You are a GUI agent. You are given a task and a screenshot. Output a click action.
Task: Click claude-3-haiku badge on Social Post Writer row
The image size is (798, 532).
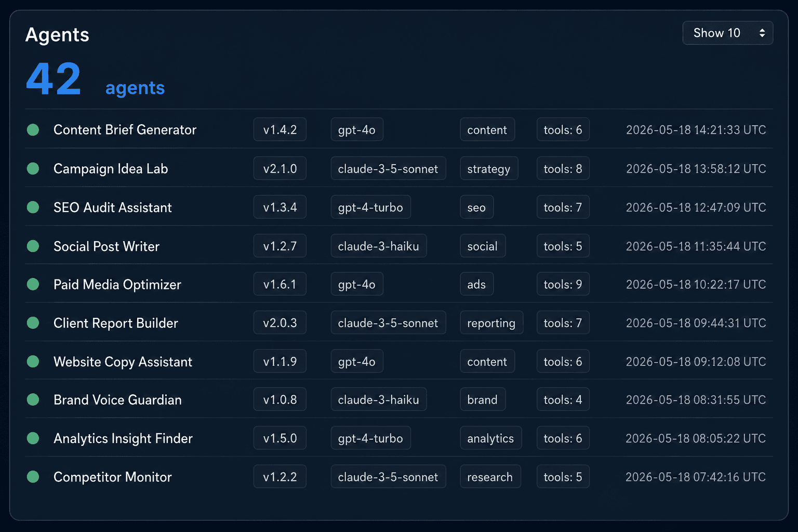379,246
